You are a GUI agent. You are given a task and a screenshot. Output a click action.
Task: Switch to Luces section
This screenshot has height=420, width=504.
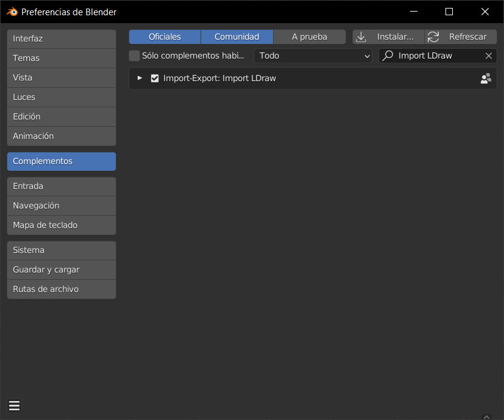tap(62, 97)
